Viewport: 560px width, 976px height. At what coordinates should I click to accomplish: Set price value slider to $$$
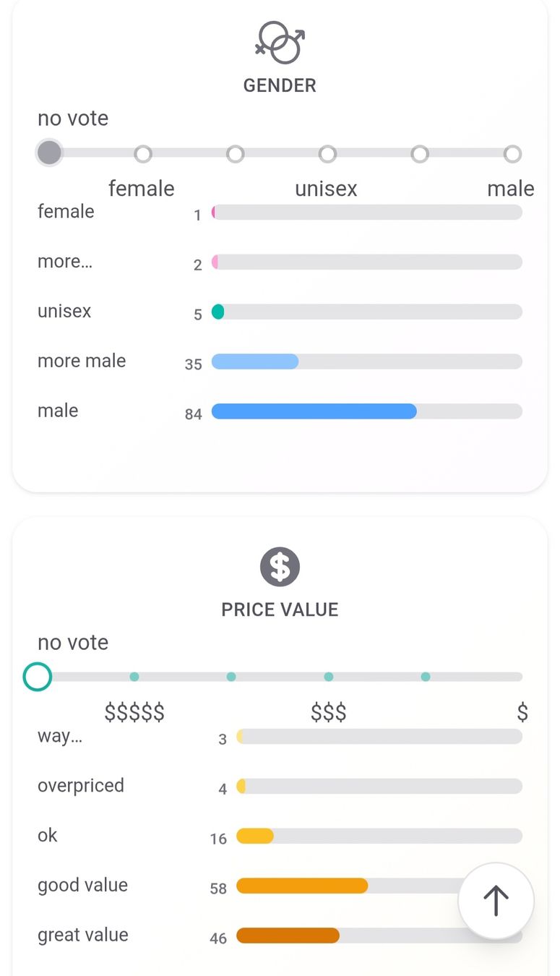[x=329, y=677]
